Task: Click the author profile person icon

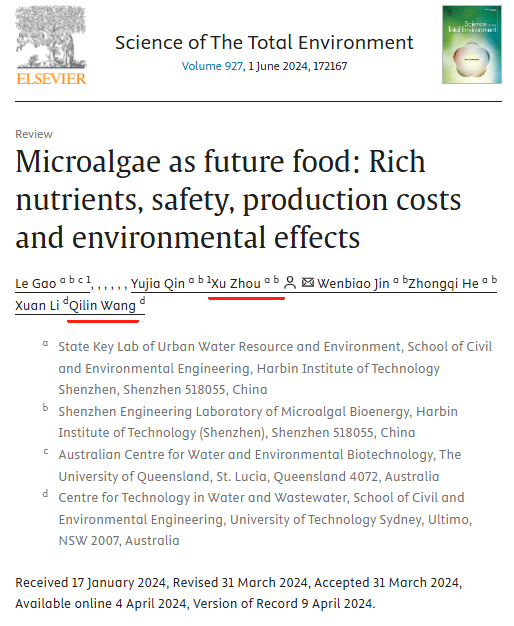Action: tap(290, 283)
